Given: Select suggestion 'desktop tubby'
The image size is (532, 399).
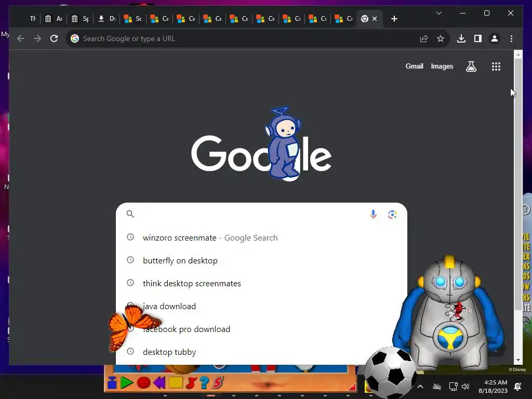Looking at the screenshot, I should [261, 352].
